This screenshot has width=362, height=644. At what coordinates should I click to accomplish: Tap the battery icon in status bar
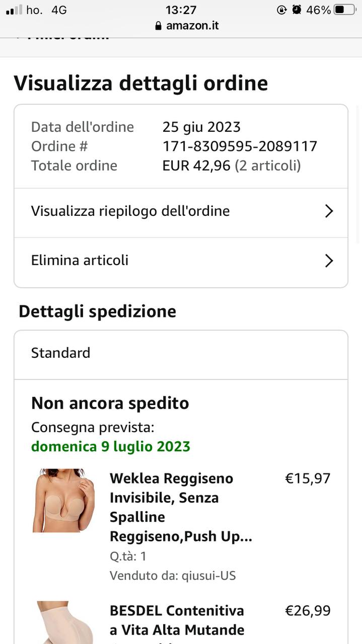coord(345,10)
